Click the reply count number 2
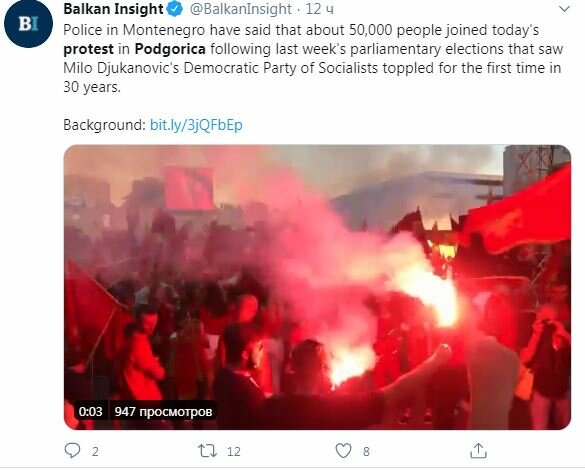 [95, 451]
